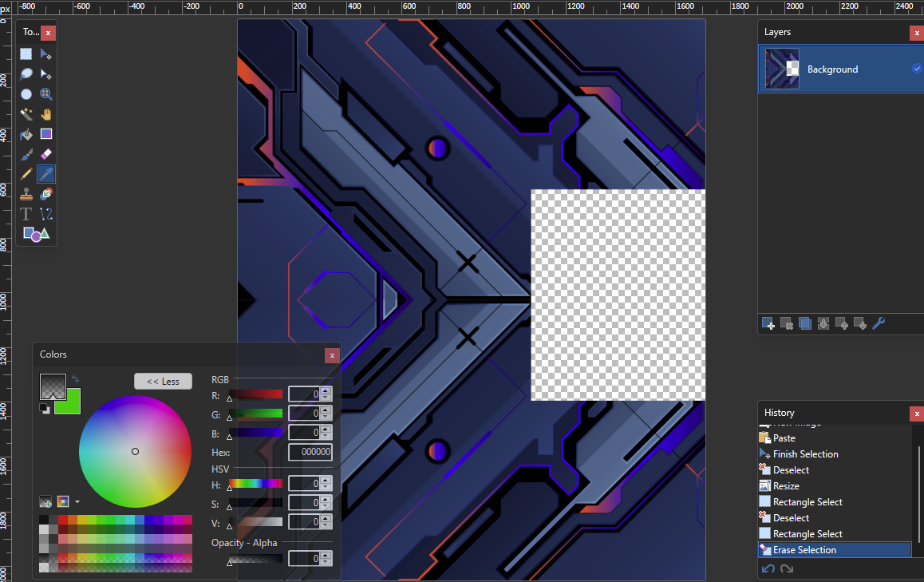
Task: Select the Background layer thumbnail
Action: (x=782, y=69)
